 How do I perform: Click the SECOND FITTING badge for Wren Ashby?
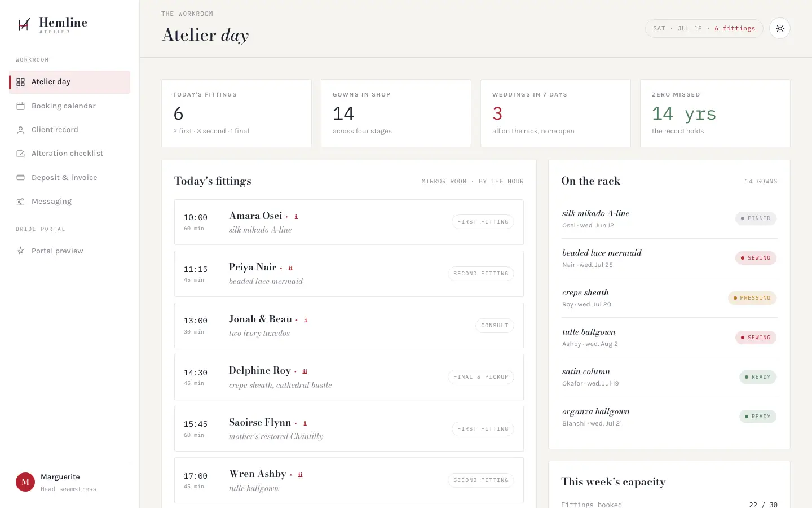click(x=481, y=480)
